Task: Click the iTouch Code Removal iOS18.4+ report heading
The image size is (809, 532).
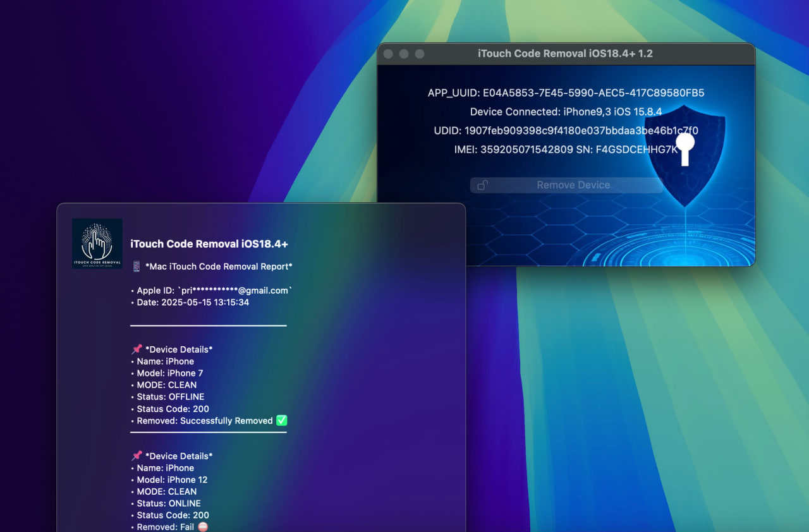Action: tap(209, 244)
